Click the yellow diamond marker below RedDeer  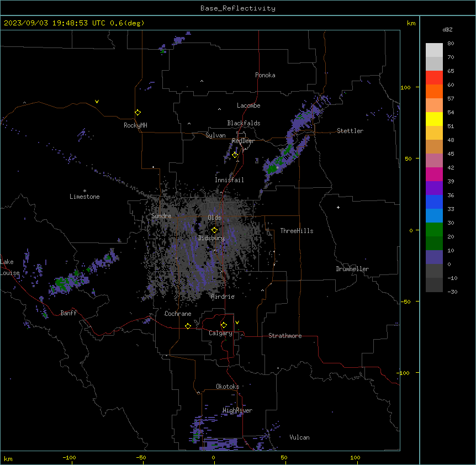(x=235, y=155)
